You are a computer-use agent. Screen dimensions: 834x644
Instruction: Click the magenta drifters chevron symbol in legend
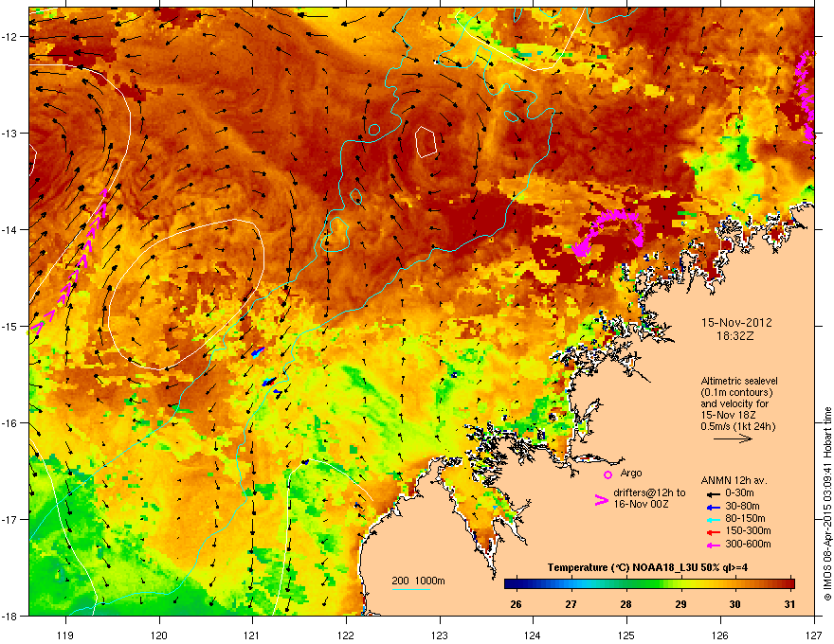pos(601,500)
